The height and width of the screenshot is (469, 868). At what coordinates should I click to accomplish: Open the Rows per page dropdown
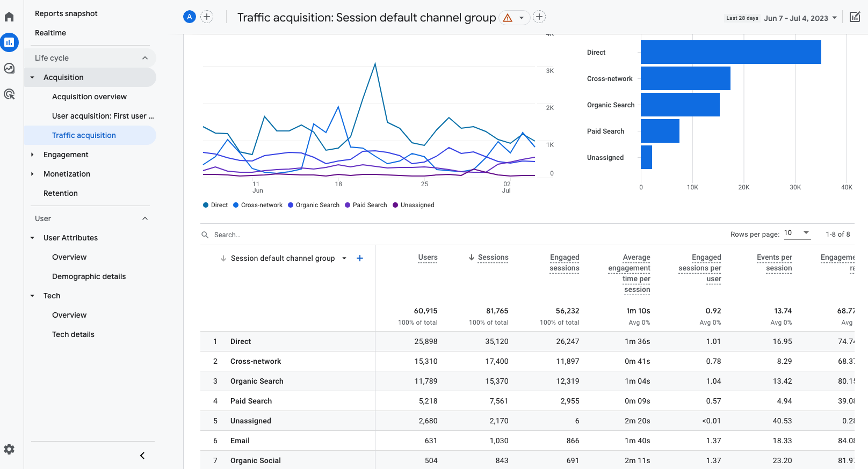(797, 233)
